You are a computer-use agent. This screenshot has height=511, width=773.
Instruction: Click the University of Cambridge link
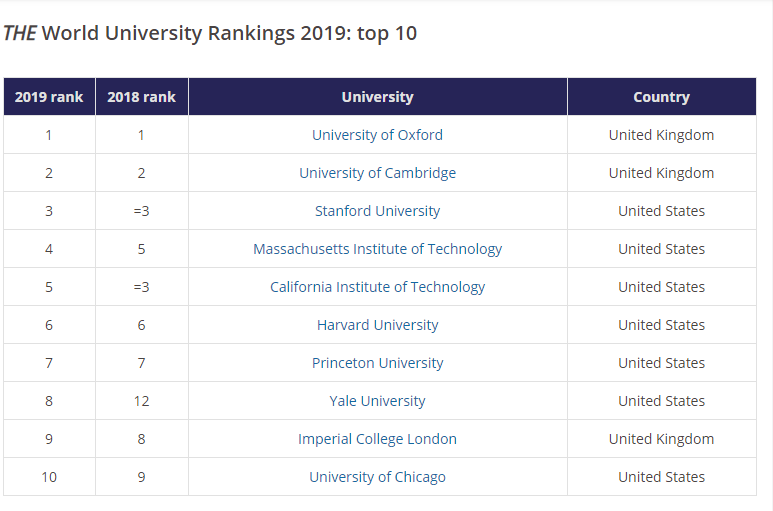(377, 173)
